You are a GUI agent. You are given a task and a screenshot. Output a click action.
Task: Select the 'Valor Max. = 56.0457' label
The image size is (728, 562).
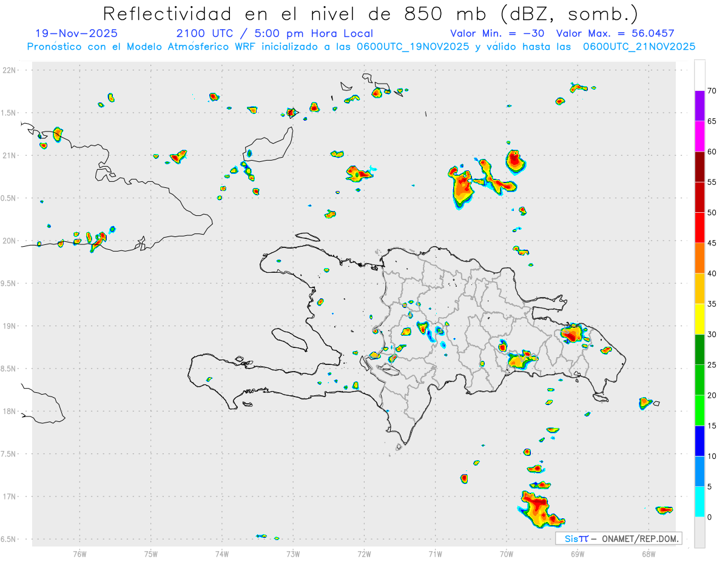(x=615, y=33)
